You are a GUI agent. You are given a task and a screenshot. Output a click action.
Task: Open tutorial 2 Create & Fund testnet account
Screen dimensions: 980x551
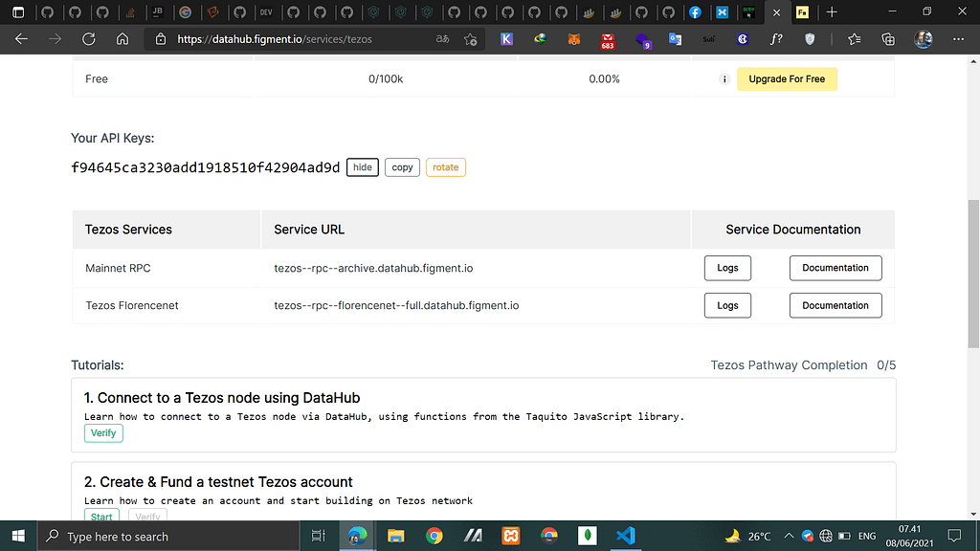(218, 482)
